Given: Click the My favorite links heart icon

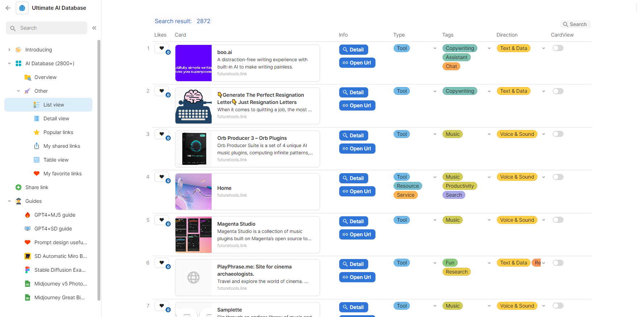Looking at the screenshot, I should click(37, 174).
